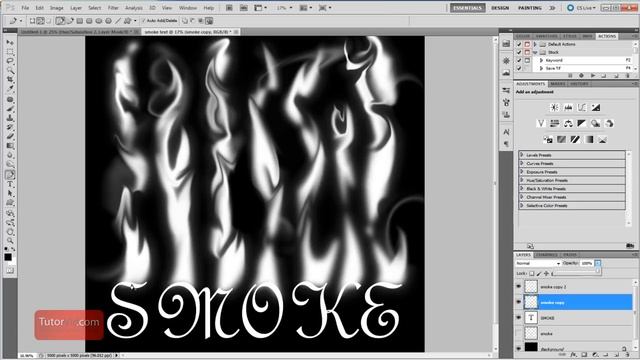Click the Levels adjustment icon
The image size is (640, 360).
coord(568,108)
